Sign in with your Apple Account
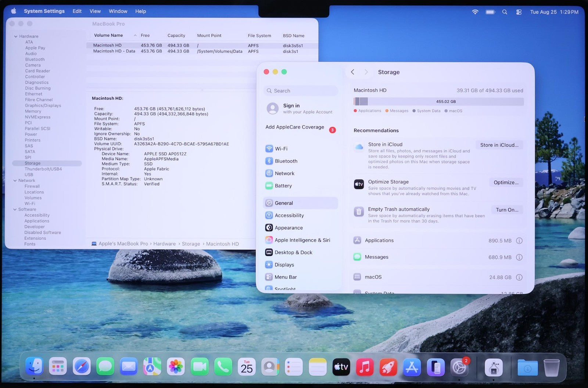Image resolution: width=588 pixels, height=388 pixels. click(300, 108)
